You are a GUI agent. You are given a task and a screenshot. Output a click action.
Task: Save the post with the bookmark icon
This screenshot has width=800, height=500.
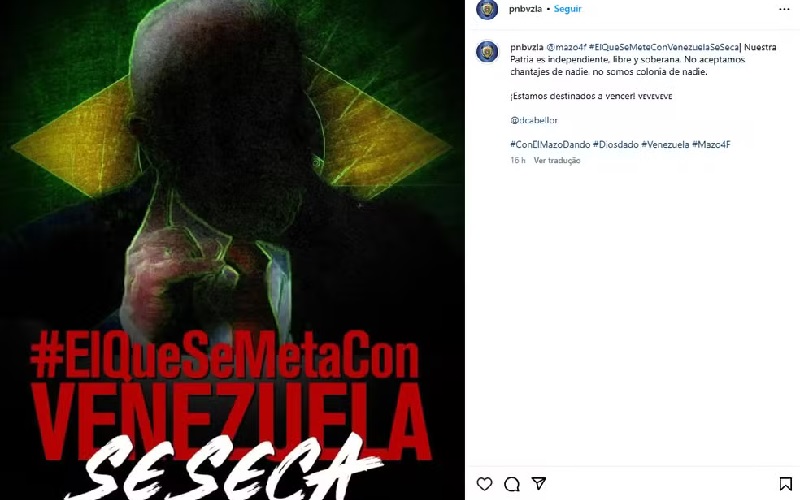(x=786, y=484)
